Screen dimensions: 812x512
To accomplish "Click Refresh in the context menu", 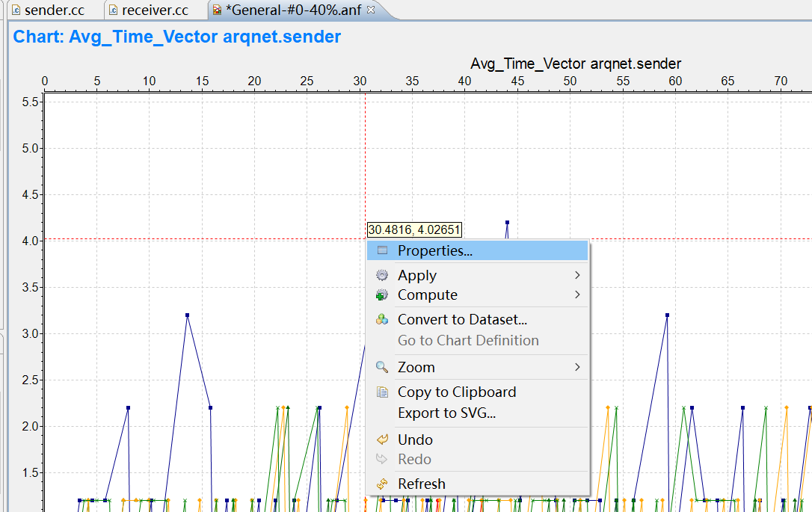I will tap(477, 484).
